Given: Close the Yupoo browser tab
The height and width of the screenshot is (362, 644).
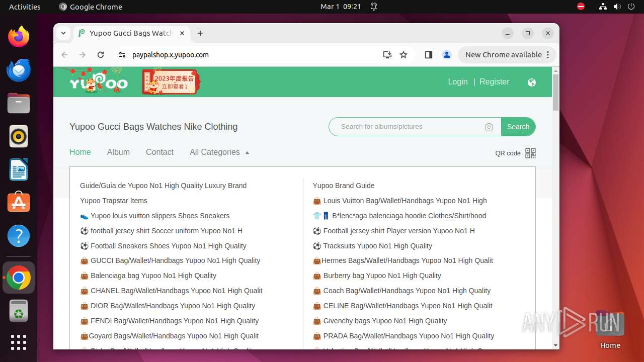Looking at the screenshot, I should point(182,33).
